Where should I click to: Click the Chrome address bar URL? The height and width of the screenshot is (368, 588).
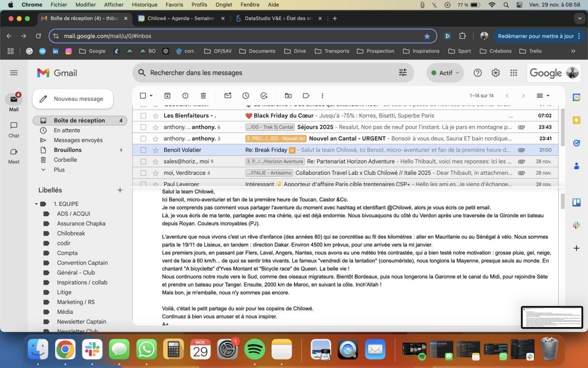(x=108, y=36)
